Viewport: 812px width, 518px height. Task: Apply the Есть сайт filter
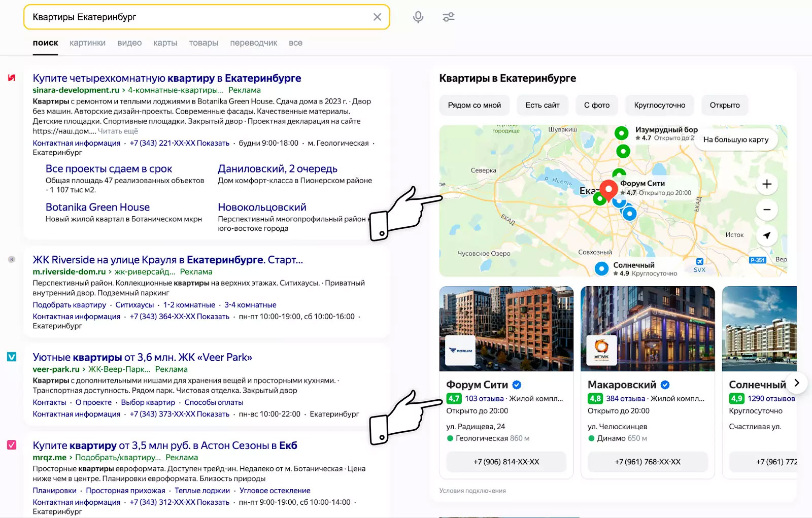[543, 105]
